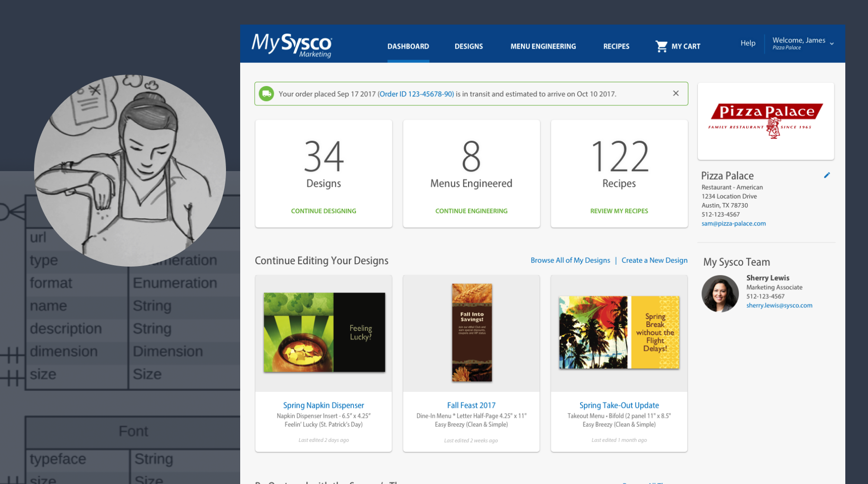
Task: Open the Dashboard tab
Action: tap(408, 46)
